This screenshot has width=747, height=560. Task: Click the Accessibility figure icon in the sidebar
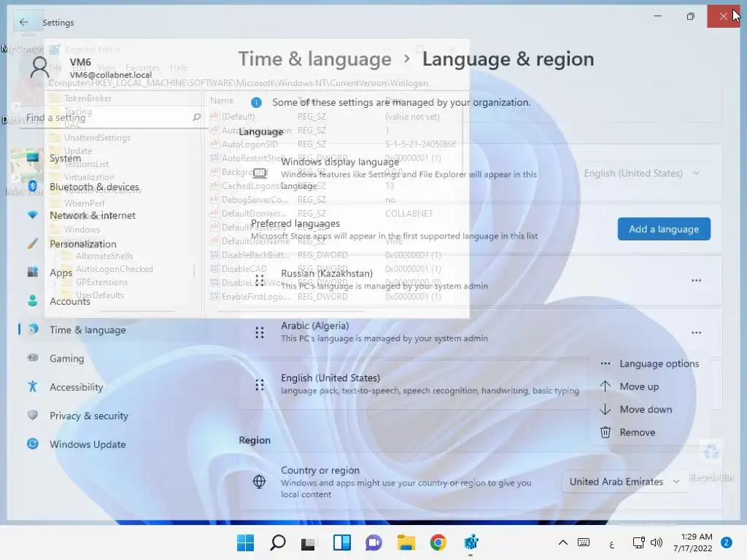[x=32, y=386]
